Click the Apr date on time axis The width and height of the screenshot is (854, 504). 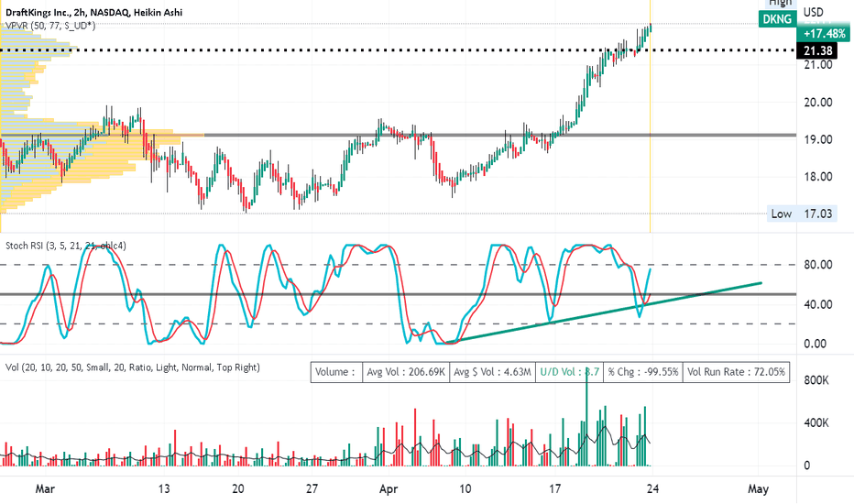[389, 488]
